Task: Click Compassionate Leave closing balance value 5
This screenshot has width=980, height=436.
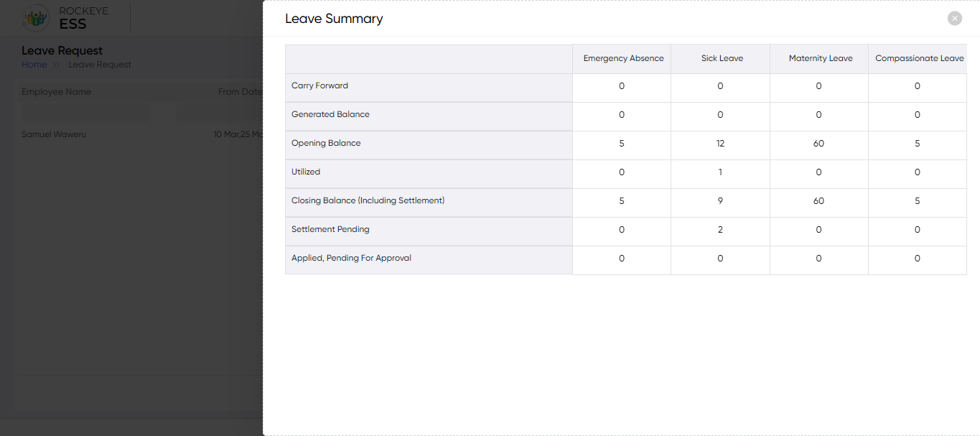Action: (918, 201)
